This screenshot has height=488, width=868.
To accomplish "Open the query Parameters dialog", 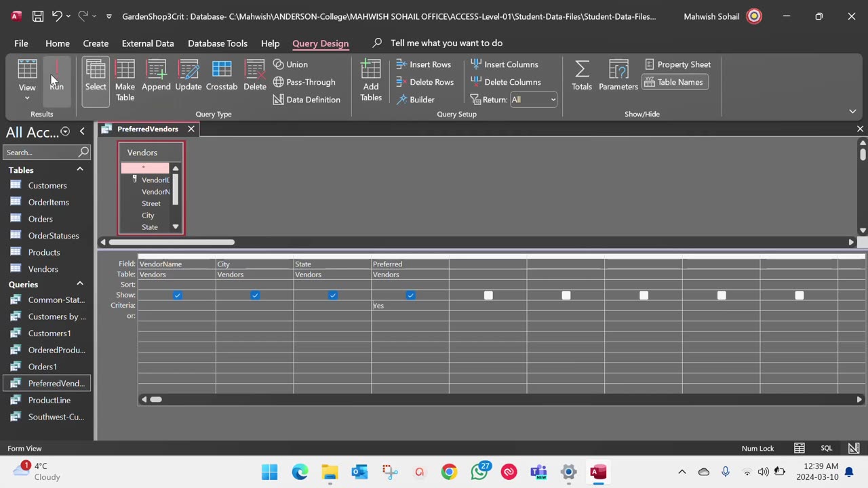I will point(618,76).
